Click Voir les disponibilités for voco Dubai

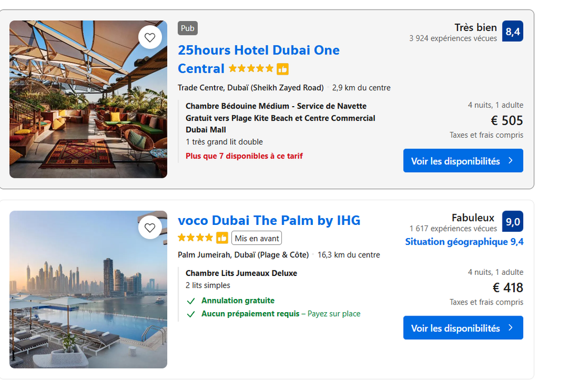pos(463,328)
